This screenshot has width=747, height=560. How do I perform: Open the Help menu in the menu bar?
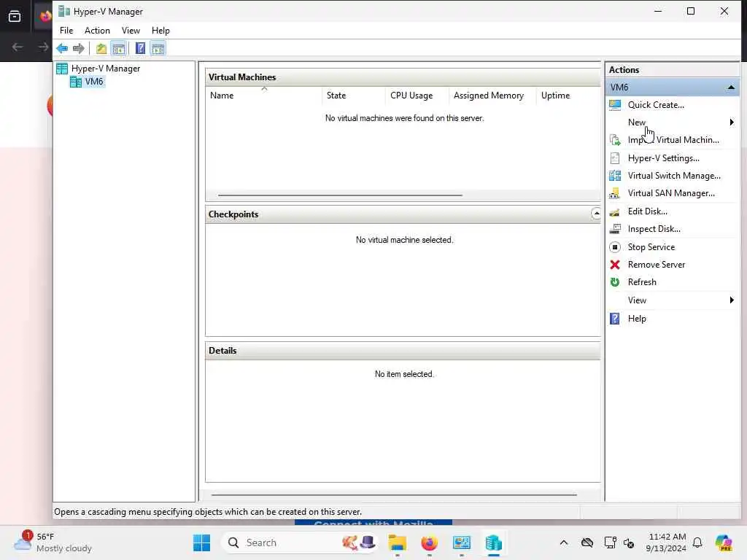pyautogui.click(x=160, y=31)
